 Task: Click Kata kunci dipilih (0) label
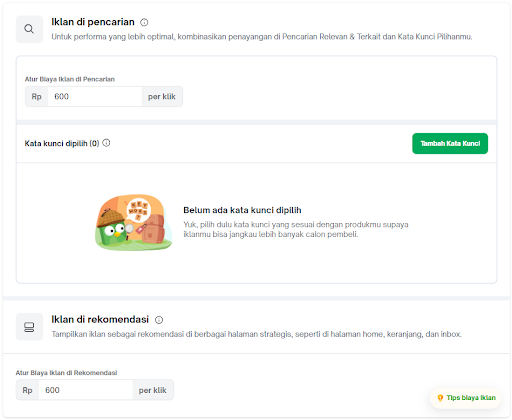[x=62, y=143]
